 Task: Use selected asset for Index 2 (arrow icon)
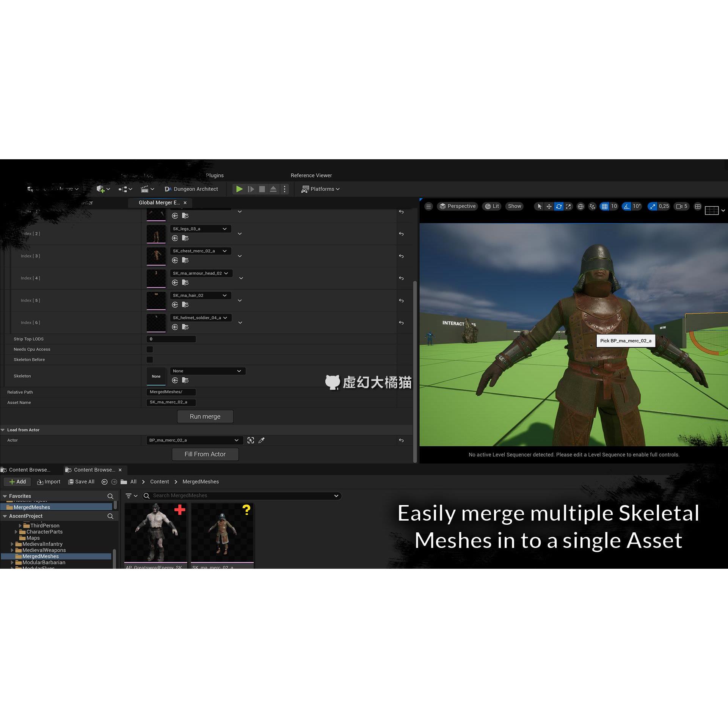(x=175, y=238)
